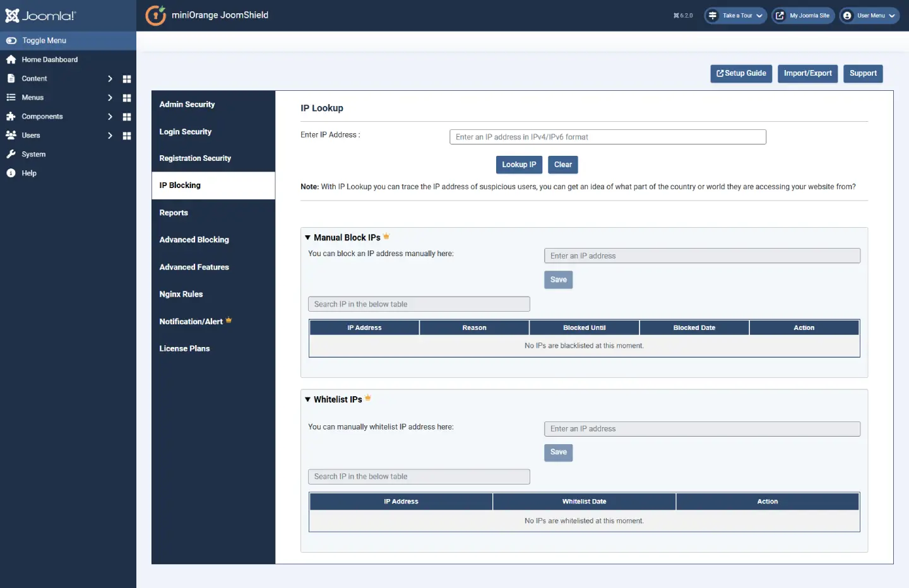Click the My Joomla Site external-link icon
Image resolution: width=909 pixels, height=588 pixels.
pos(780,16)
